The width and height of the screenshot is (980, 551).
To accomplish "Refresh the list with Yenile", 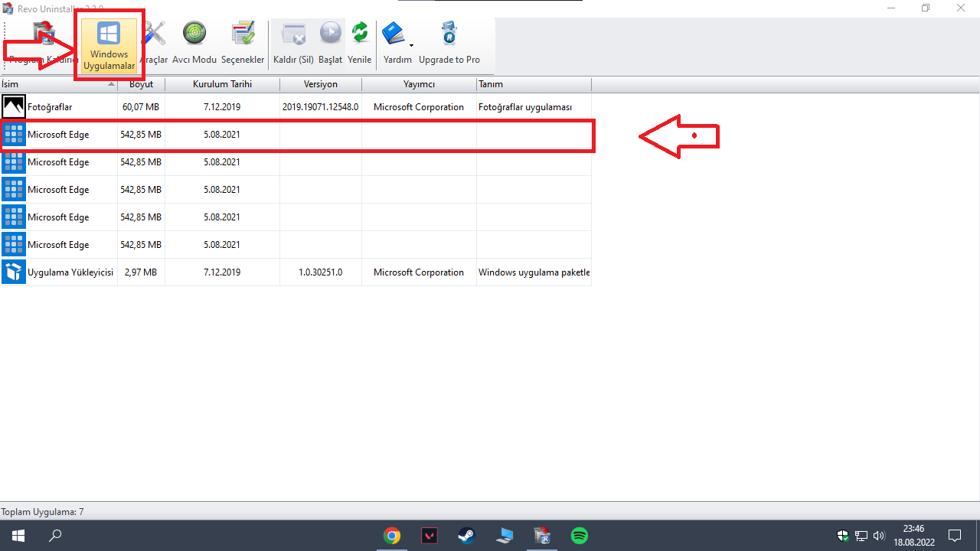I will 360,44.
